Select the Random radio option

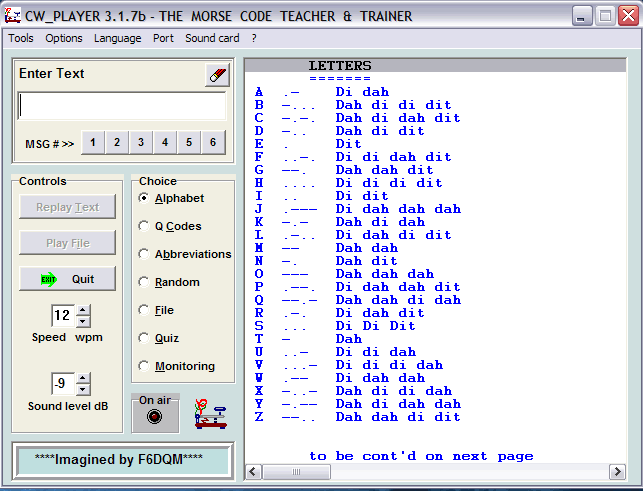[x=145, y=283]
